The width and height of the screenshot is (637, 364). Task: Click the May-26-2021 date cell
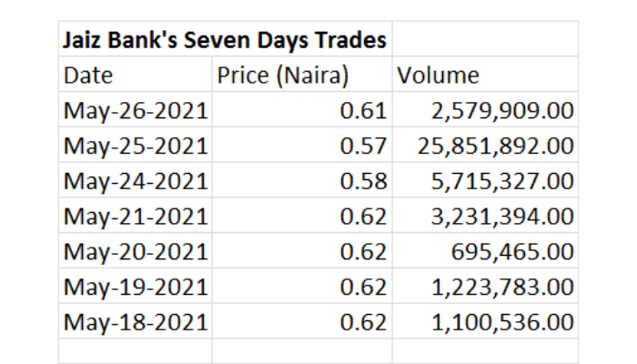(135, 111)
